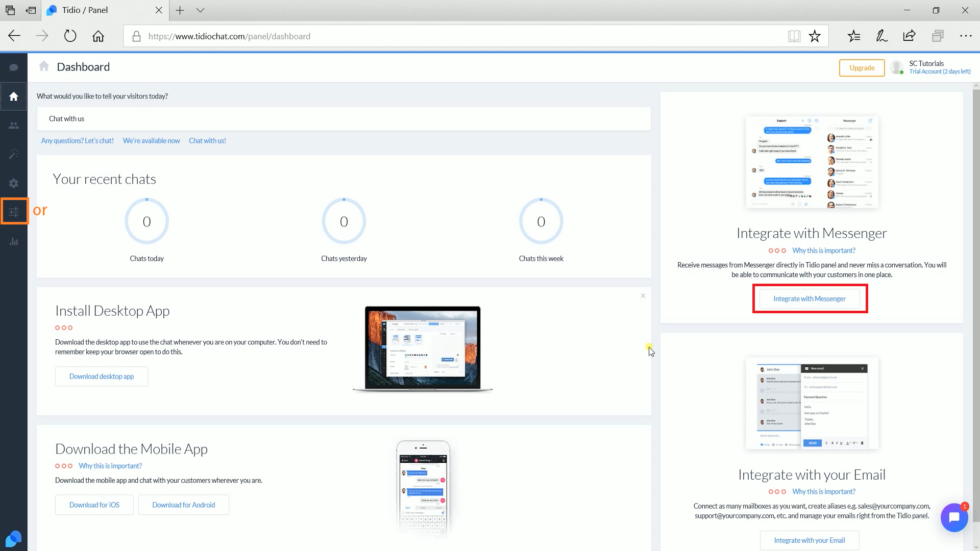Open browser reading view icon
Image resolution: width=980 pixels, height=551 pixels.
coord(794,36)
